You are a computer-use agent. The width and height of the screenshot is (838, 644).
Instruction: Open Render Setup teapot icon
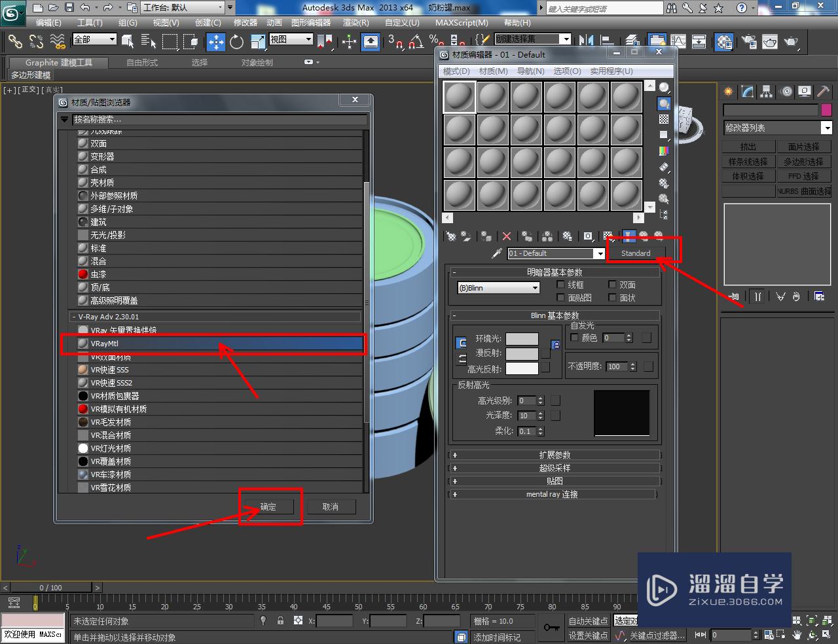coord(750,42)
